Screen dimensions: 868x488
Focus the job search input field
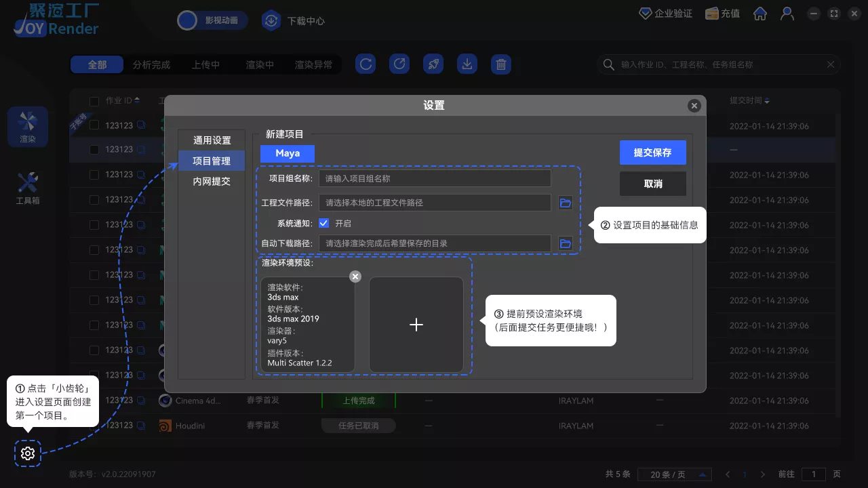click(719, 64)
